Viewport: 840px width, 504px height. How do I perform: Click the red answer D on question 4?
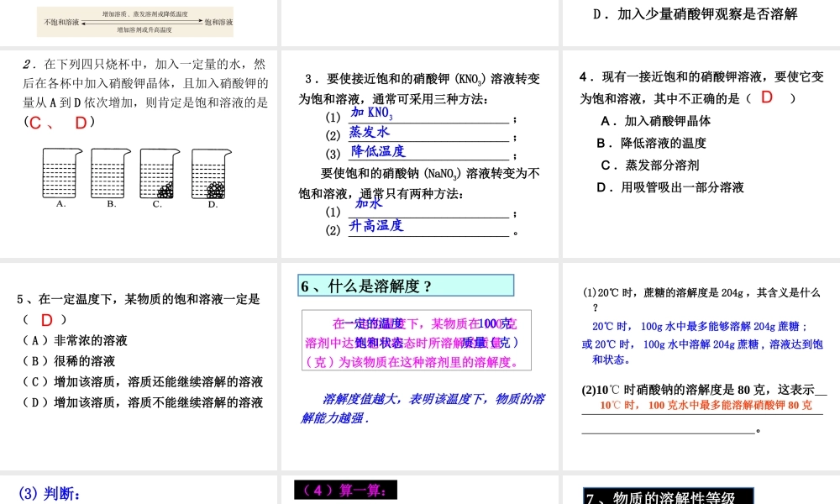pyautogui.click(x=767, y=97)
